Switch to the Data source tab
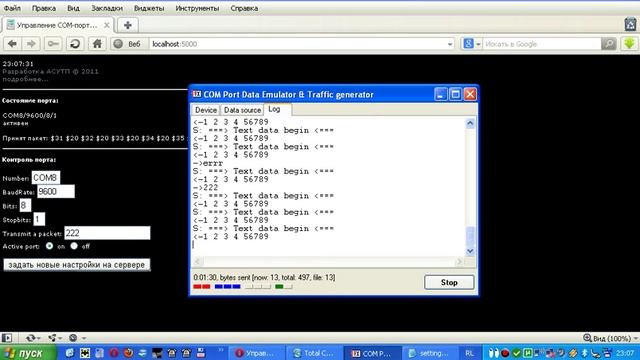Viewport: 640px width, 360px height. [x=242, y=110]
